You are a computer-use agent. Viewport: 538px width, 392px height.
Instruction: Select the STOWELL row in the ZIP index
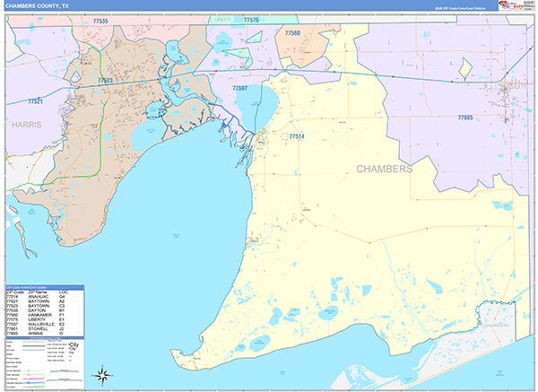[x=45, y=329]
